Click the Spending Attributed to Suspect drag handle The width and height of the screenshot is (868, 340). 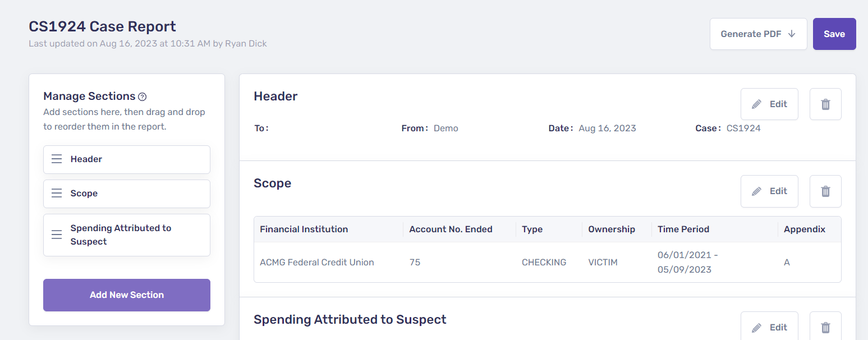pyautogui.click(x=57, y=235)
